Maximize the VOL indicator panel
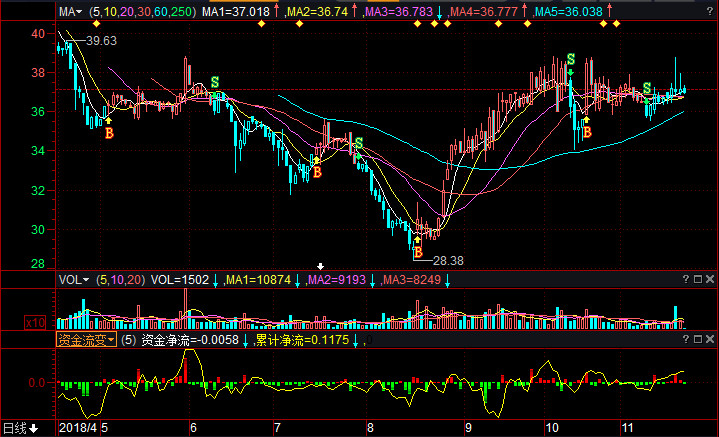This screenshot has width=719, height=437. [698, 279]
